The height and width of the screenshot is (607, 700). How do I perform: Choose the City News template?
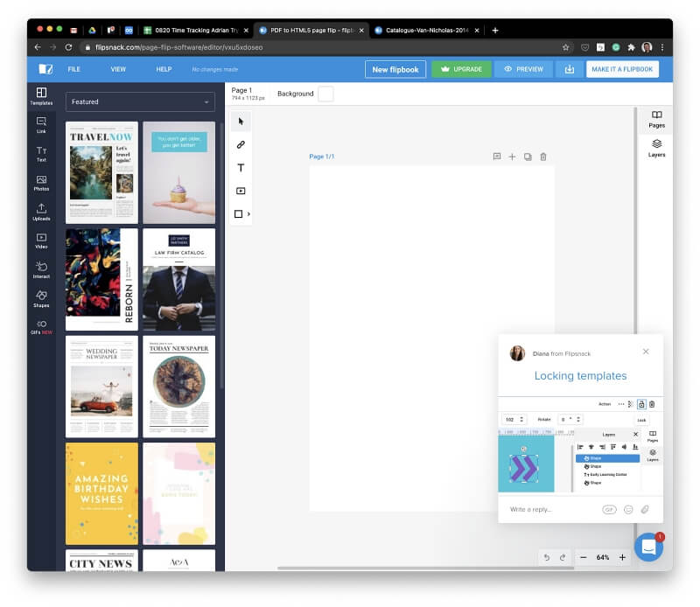(x=101, y=561)
